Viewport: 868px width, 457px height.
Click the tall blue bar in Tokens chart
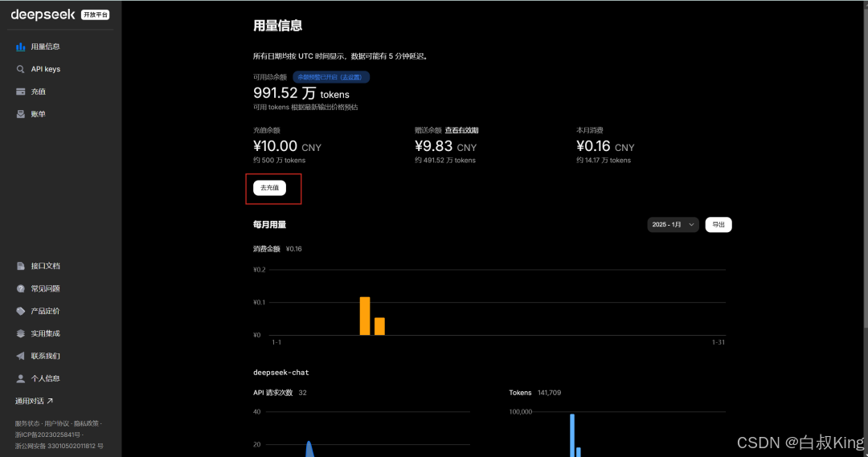tap(572, 435)
